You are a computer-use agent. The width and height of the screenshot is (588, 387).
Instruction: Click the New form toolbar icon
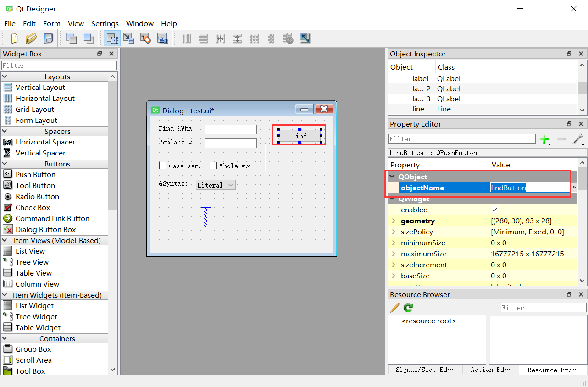click(14, 39)
